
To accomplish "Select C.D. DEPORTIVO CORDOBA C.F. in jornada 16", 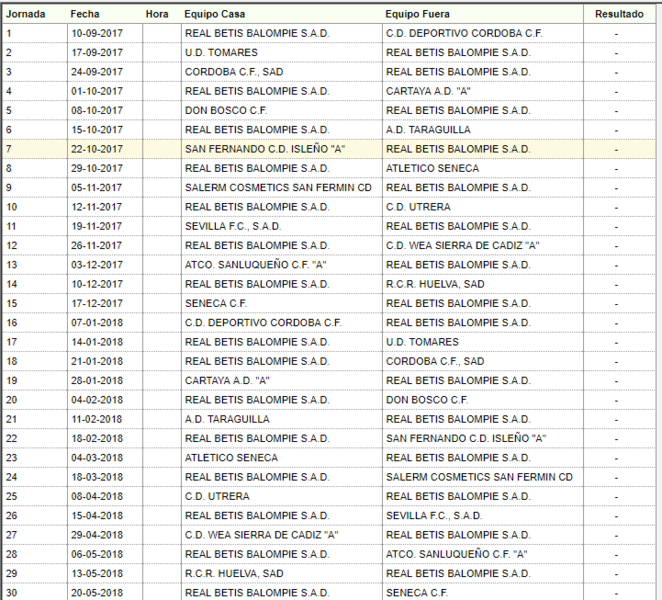I will [x=263, y=323].
